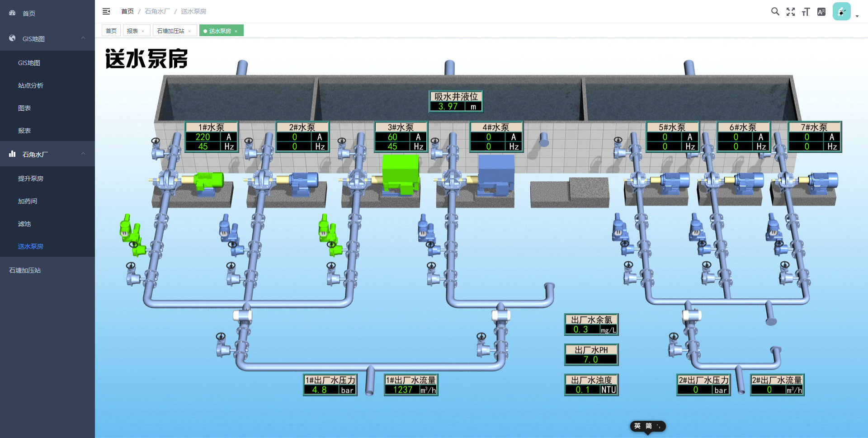Open 加药间 page from sidebar
The width and height of the screenshot is (868, 438).
pos(28,201)
